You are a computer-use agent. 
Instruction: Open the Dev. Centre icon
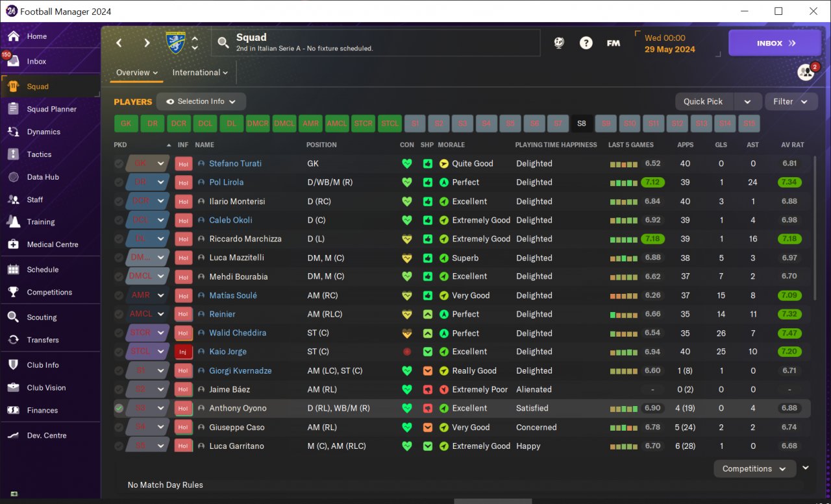point(13,435)
